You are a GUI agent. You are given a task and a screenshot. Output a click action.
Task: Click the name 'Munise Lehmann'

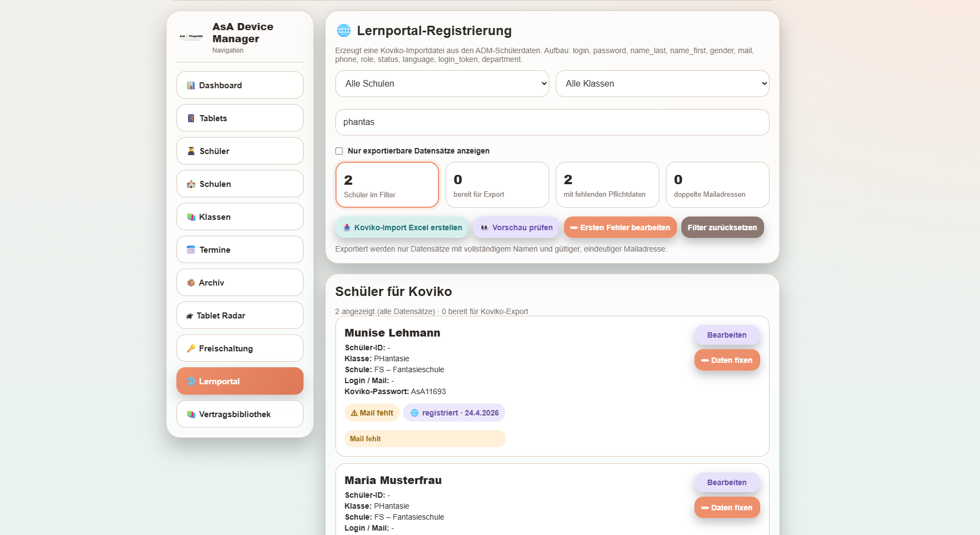392,333
